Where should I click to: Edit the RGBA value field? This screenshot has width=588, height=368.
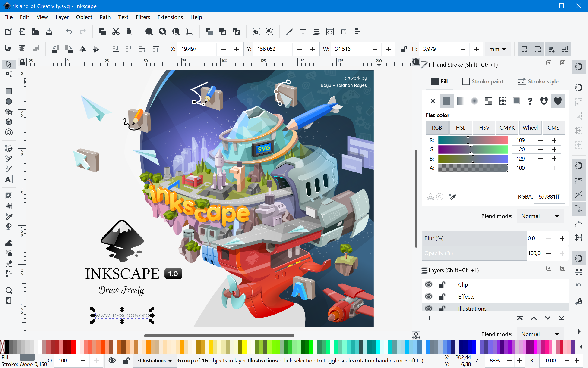[549, 196]
